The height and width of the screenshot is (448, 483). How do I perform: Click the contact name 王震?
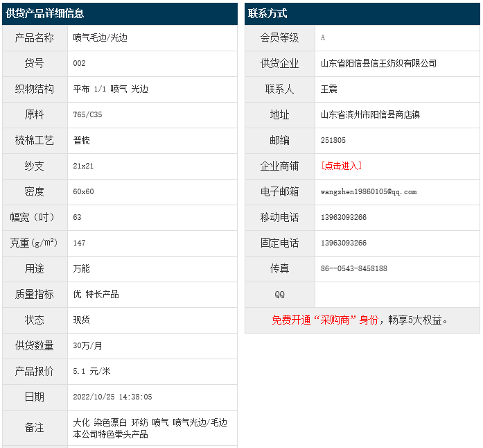(x=328, y=89)
